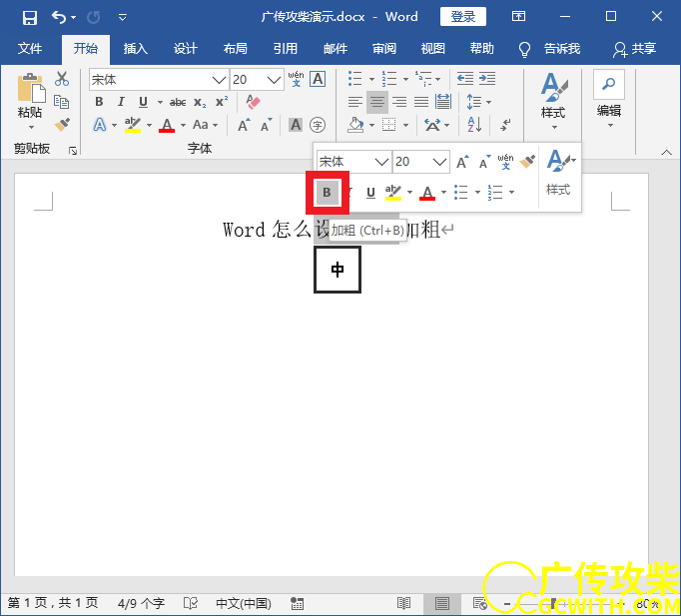The image size is (681, 616).
Task: Open the Text Effects A icon
Action: [100, 125]
